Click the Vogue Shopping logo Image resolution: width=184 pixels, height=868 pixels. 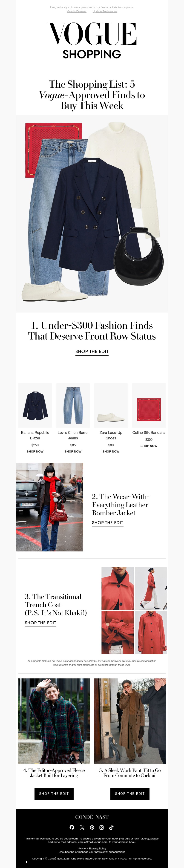pyautogui.click(x=92, y=41)
